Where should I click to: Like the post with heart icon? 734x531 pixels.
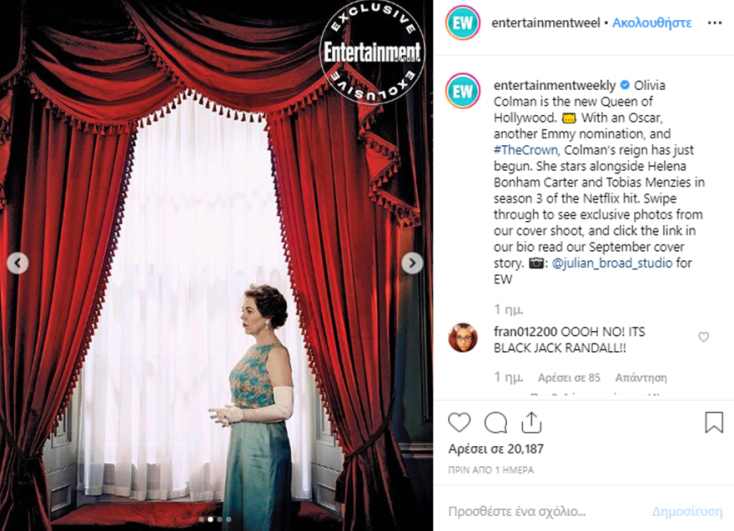(459, 422)
